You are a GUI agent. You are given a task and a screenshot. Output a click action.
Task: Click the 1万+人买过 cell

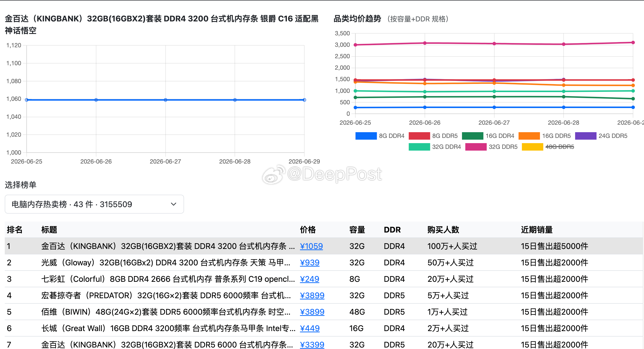click(x=448, y=312)
